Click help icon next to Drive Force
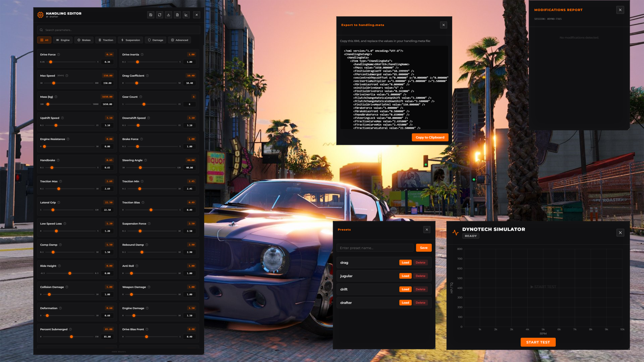 click(59, 55)
